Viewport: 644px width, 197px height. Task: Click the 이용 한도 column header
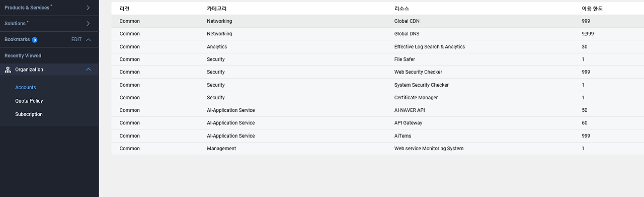tap(592, 9)
